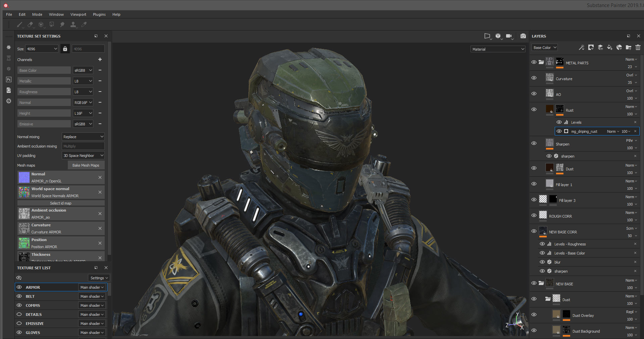
Task: Click the Fill layer 3 black mask thumbnail
Action: tap(553, 199)
